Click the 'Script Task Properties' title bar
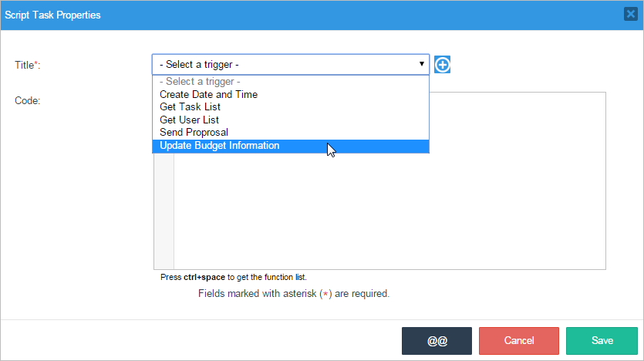The height and width of the screenshot is (361, 644). coord(231,15)
